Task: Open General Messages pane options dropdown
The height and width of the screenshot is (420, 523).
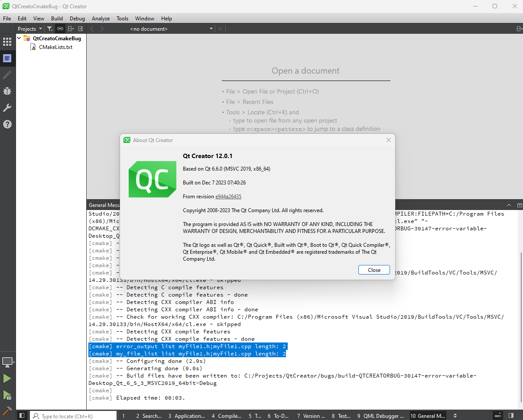Action: [x=519, y=205]
